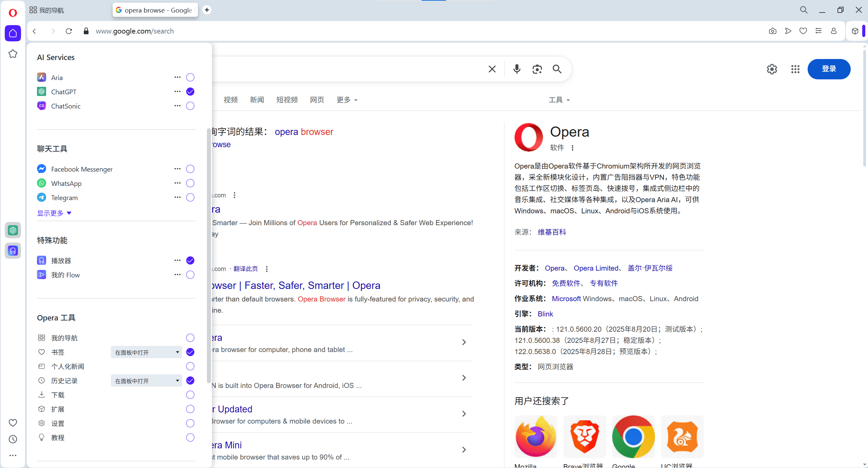This screenshot has width=868, height=468.
Task: Enable Aria in sidebar settings
Action: coord(190,77)
